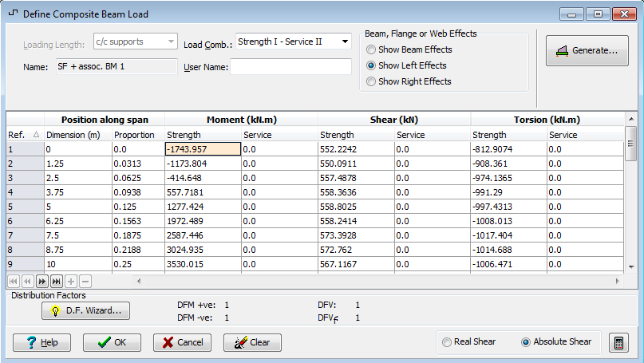The width and height of the screenshot is (644, 363).
Task: Click the remove row minus icon
Action: coord(85,281)
